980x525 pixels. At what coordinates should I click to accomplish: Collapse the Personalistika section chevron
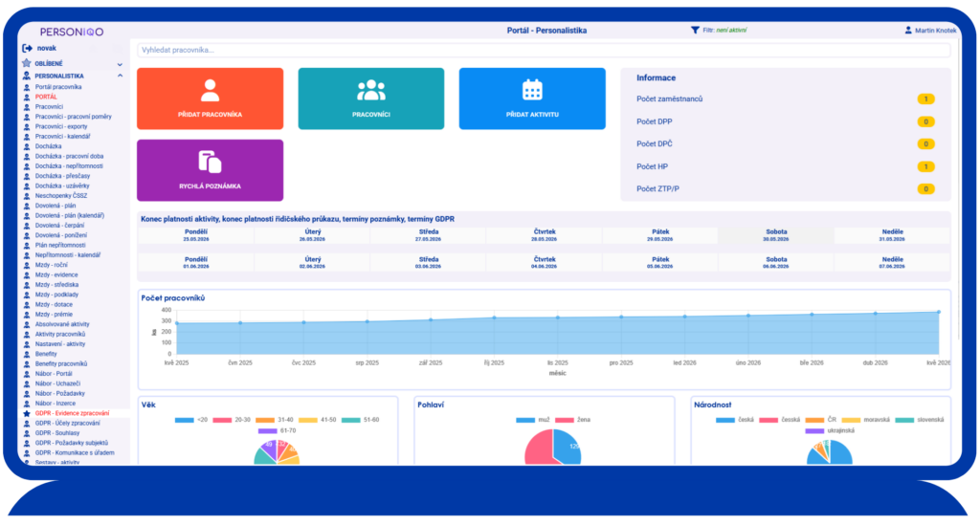[120, 76]
